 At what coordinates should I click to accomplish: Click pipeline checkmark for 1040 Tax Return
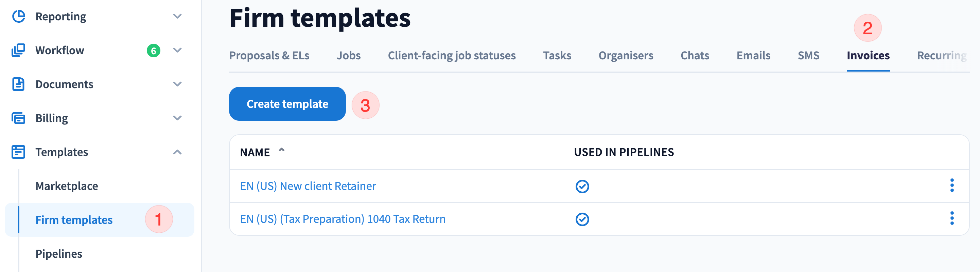point(582,219)
